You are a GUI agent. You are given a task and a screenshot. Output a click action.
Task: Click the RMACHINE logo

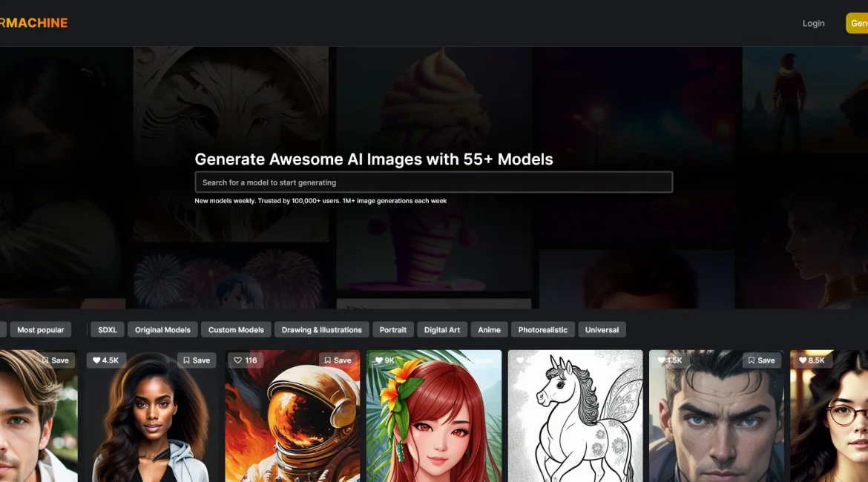point(34,23)
